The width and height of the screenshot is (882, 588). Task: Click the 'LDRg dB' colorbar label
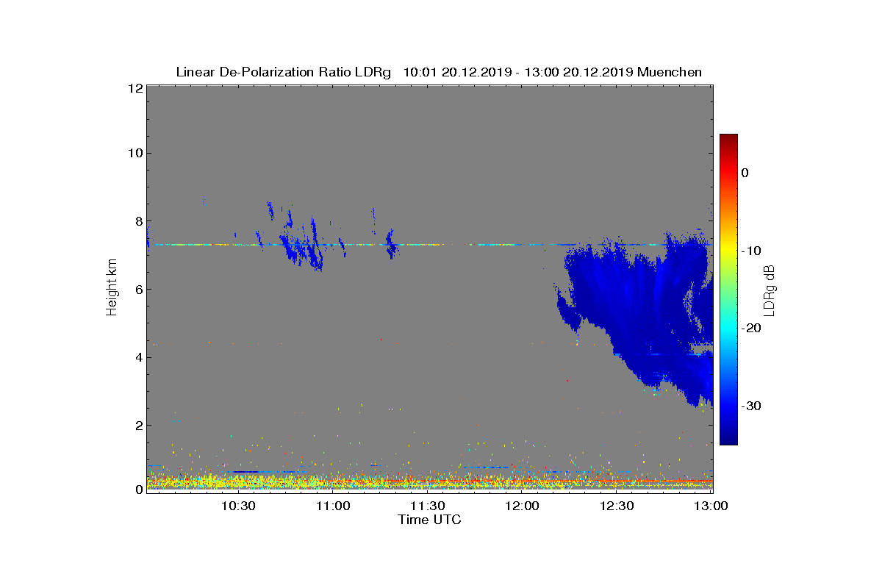pos(770,290)
